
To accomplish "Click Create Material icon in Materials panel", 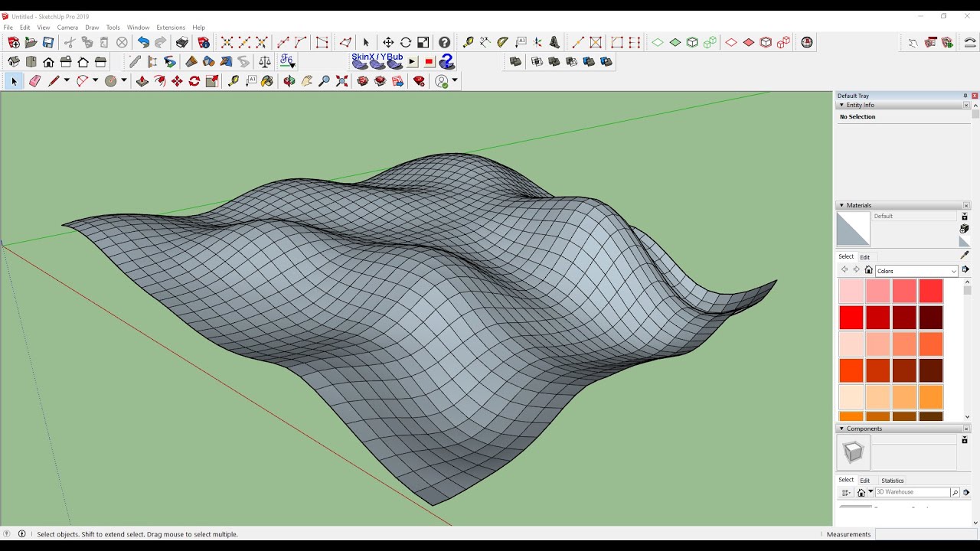I will (965, 229).
